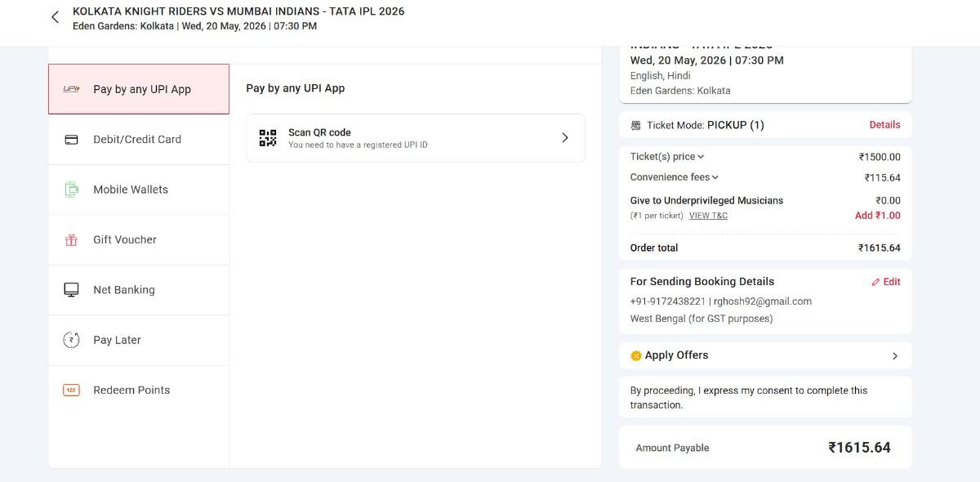The image size is (980, 482).
Task: Click the match title in header
Action: 238,11
